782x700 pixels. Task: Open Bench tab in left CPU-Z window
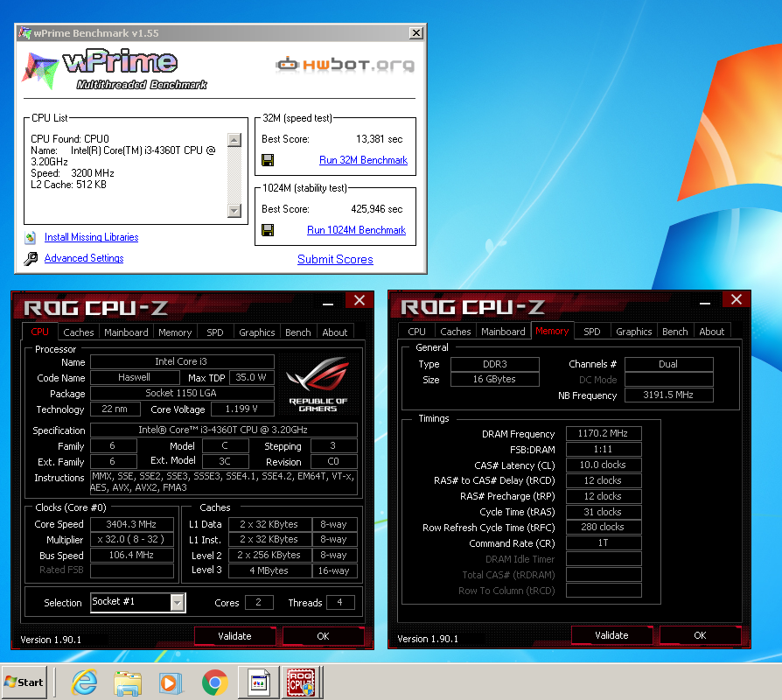[297, 332]
